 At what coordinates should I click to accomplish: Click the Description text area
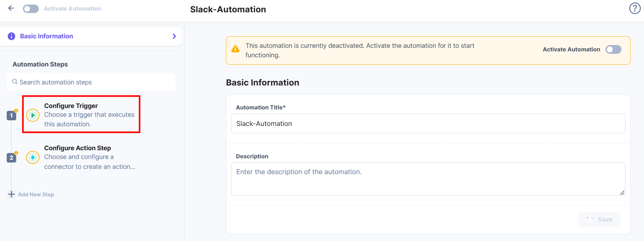(428, 179)
